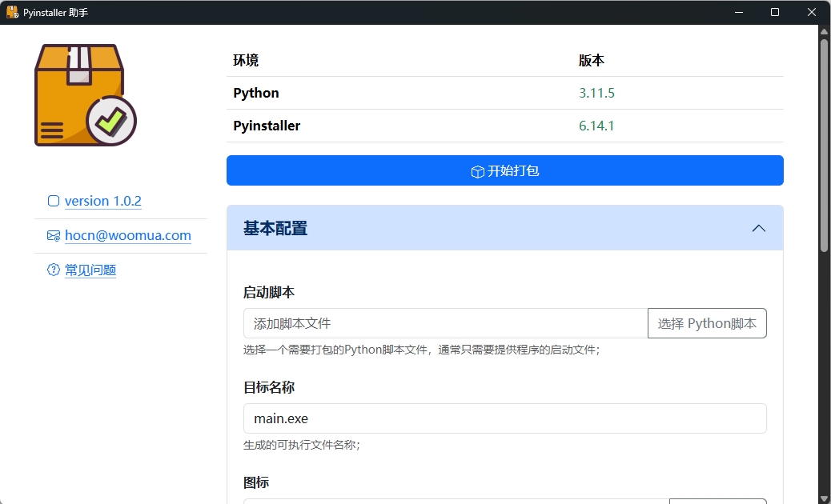This screenshot has width=831, height=504.
Task: Click the help text 生成的可执行文件名称
Action: pyautogui.click(x=302, y=445)
